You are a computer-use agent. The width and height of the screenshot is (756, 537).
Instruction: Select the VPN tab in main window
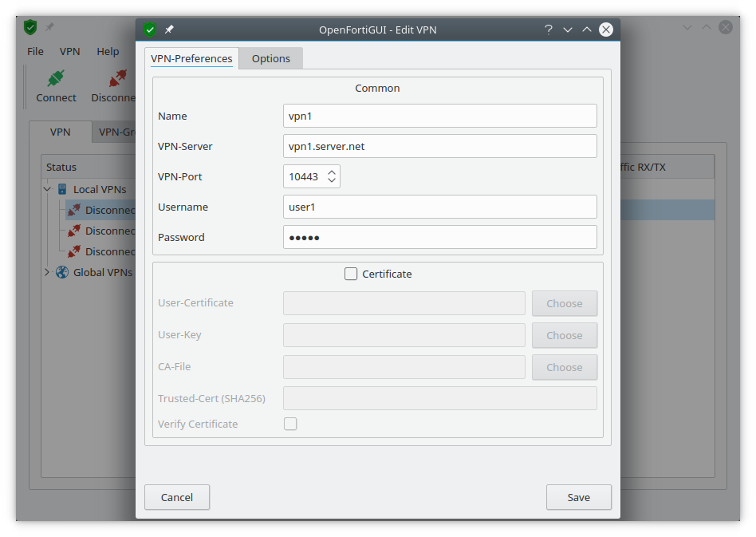61,132
